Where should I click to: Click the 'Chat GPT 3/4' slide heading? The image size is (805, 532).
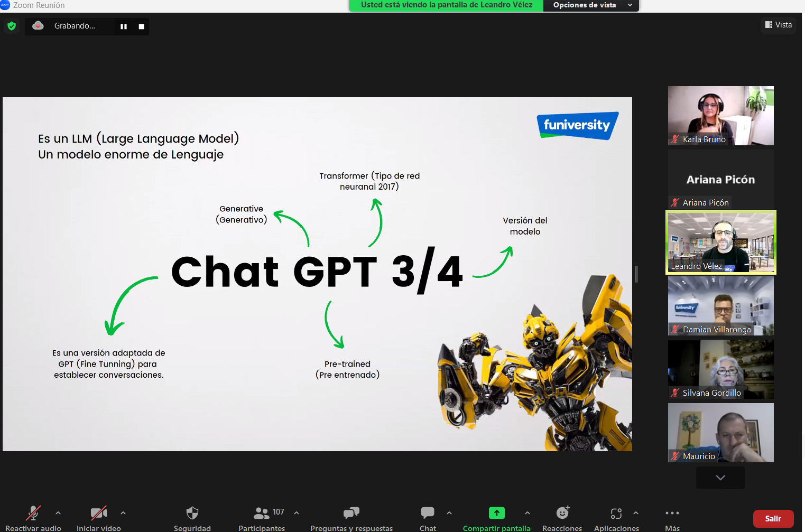[x=317, y=271]
